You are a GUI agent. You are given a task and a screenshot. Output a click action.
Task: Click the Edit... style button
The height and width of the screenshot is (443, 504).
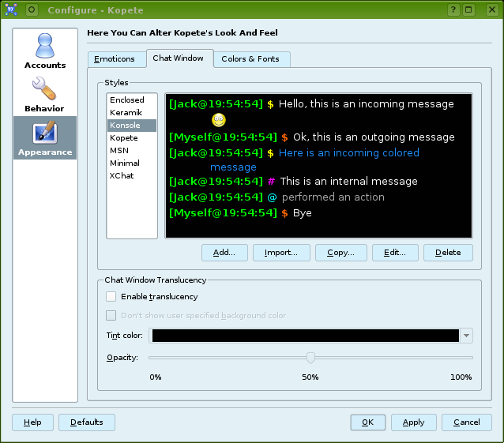[395, 253]
